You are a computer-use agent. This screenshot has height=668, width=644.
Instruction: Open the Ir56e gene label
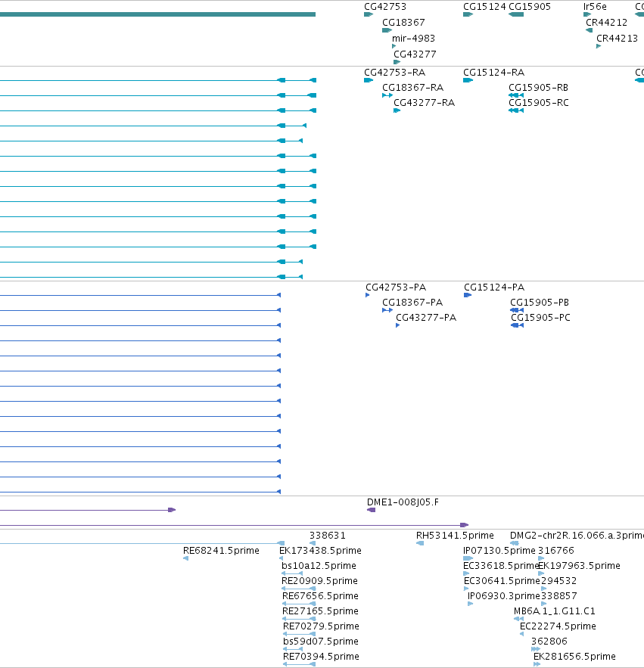tap(595, 7)
